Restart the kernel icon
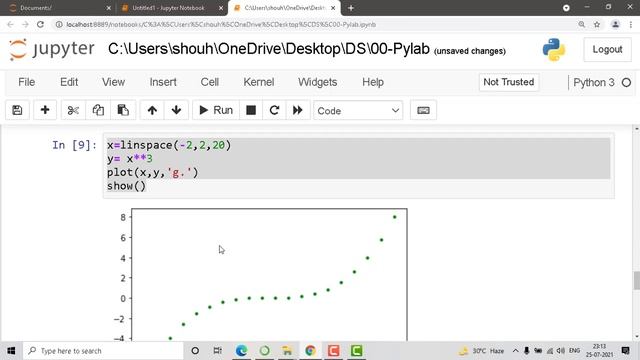640x360 pixels. pyautogui.click(x=274, y=110)
